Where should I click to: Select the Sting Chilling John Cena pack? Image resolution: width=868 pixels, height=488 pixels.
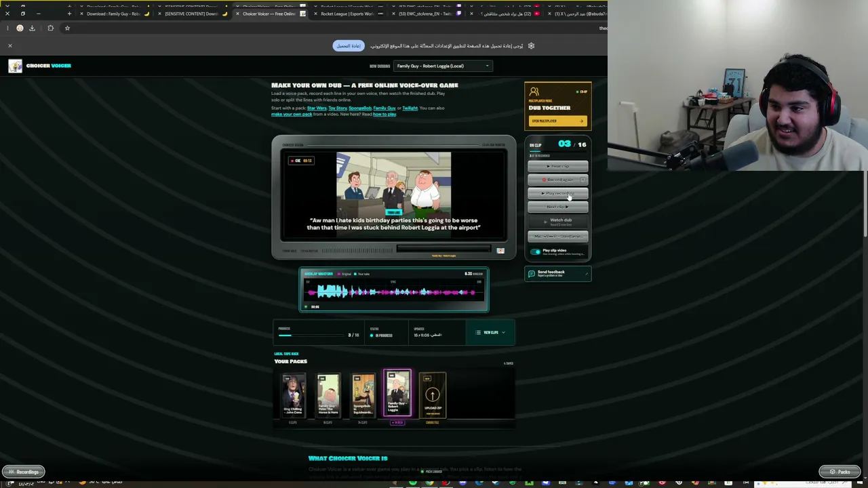tap(293, 394)
